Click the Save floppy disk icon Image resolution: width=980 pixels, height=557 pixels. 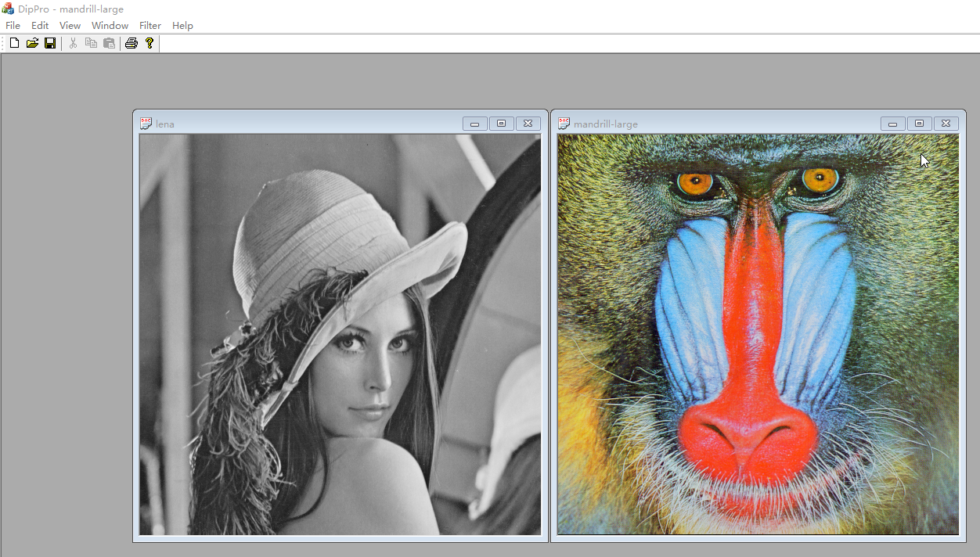tap(50, 43)
